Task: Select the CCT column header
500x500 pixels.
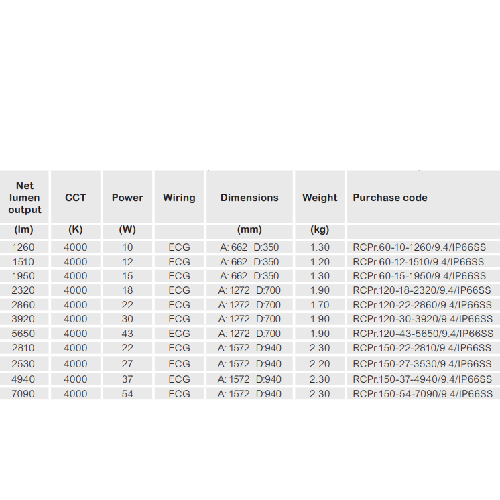Action: tap(76, 198)
